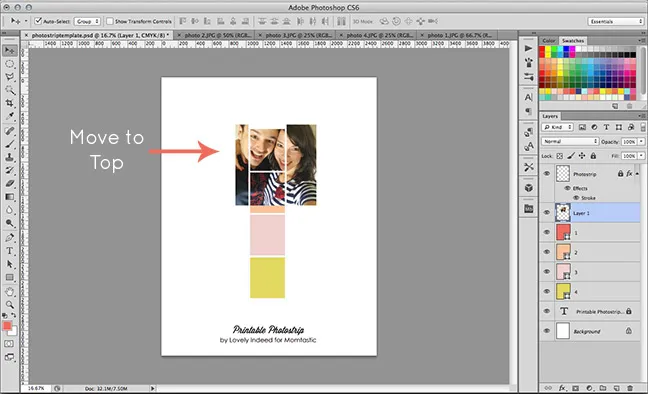Hide the layer named 1
The image size is (648, 394).
546,232
